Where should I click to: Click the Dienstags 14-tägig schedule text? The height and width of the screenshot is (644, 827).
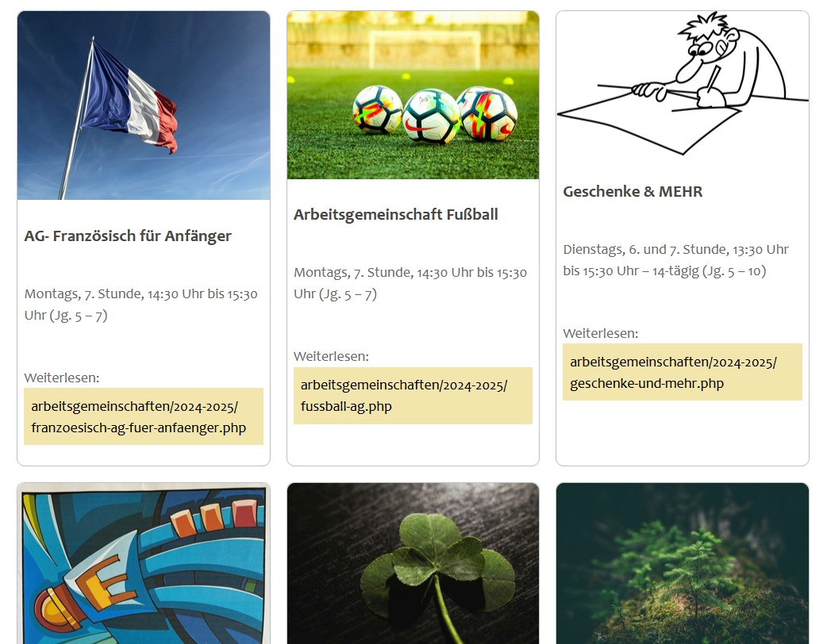coord(675,260)
